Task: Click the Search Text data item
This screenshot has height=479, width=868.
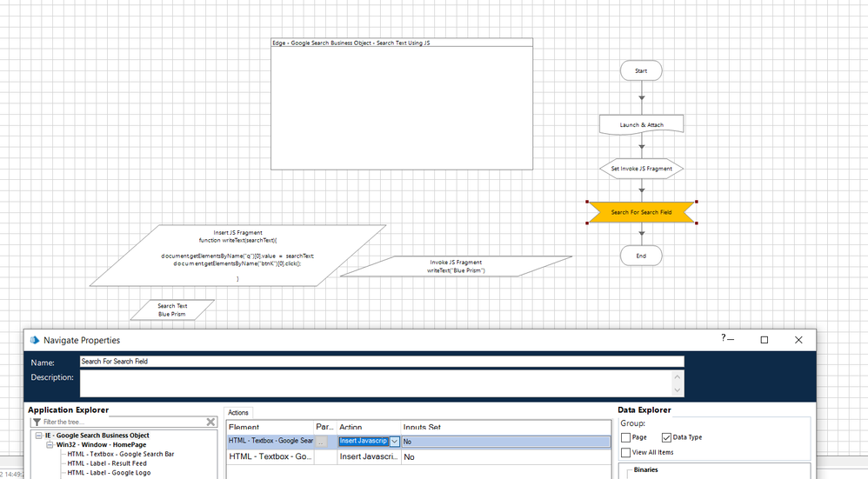Action: 172,309
